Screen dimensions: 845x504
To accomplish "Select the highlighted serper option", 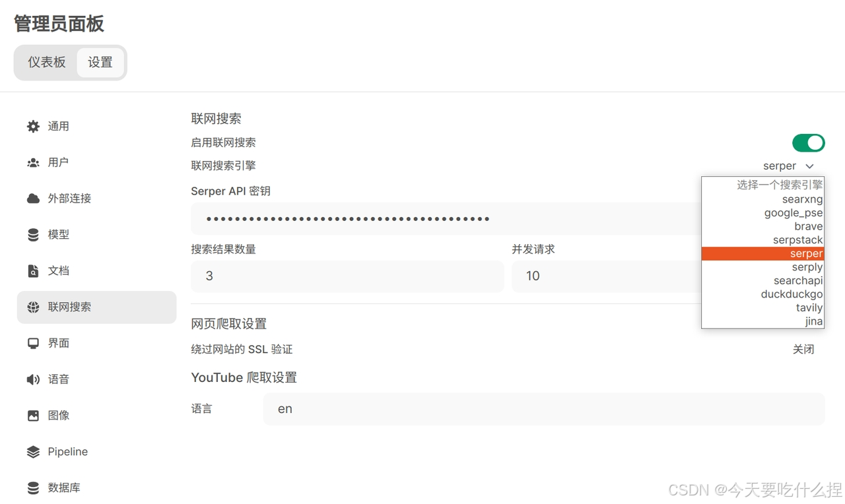I will click(762, 253).
